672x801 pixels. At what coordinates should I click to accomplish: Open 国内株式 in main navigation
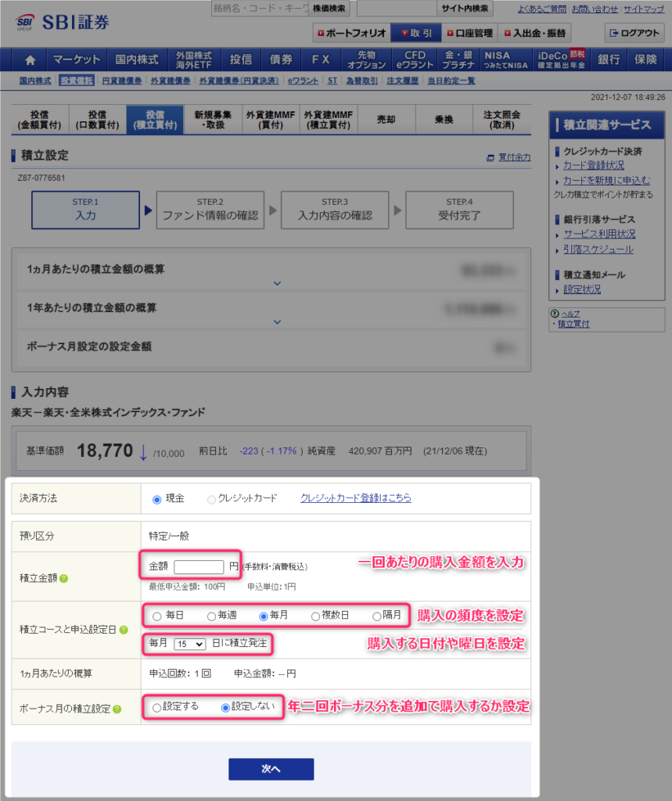[x=137, y=59]
